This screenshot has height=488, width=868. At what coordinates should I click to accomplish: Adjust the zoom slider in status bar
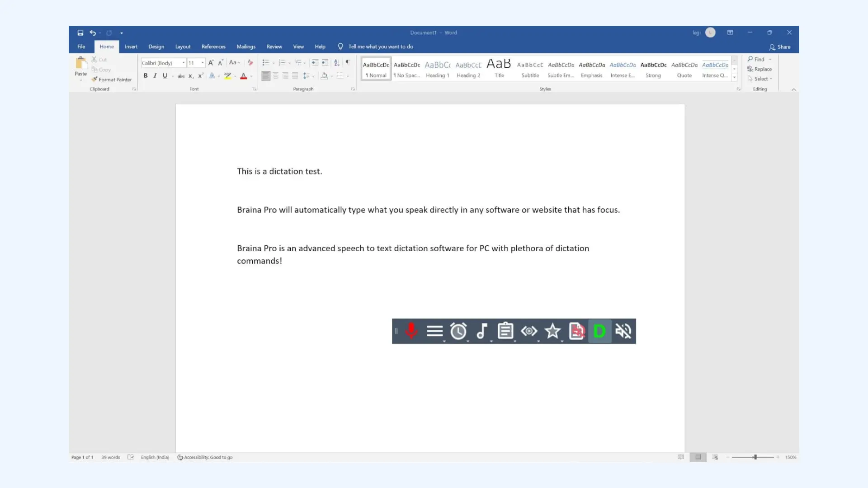(x=754, y=457)
